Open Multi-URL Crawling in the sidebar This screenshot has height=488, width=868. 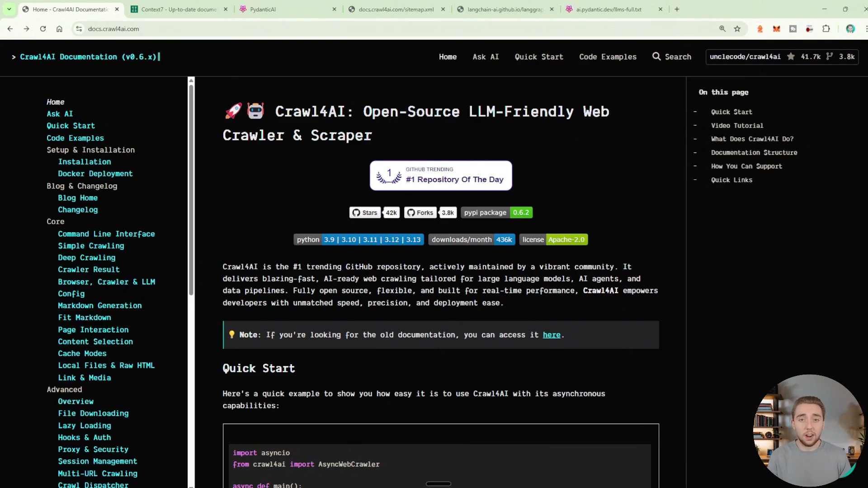click(x=98, y=474)
